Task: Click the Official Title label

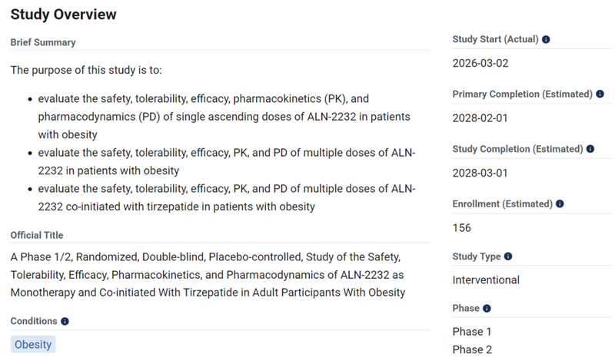Action: pyautogui.click(x=37, y=235)
